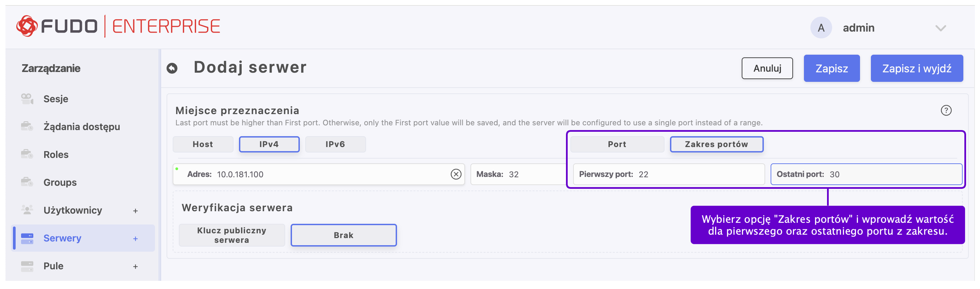
Task: Clear the Adres field with the X icon
Action: point(456,174)
